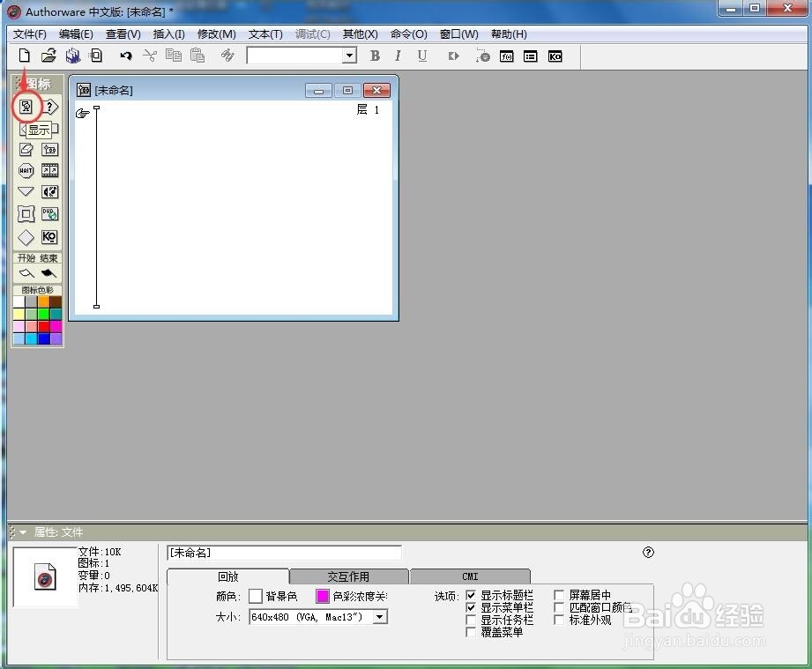Enable 屏幕居中 checkbox

pyautogui.click(x=559, y=596)
